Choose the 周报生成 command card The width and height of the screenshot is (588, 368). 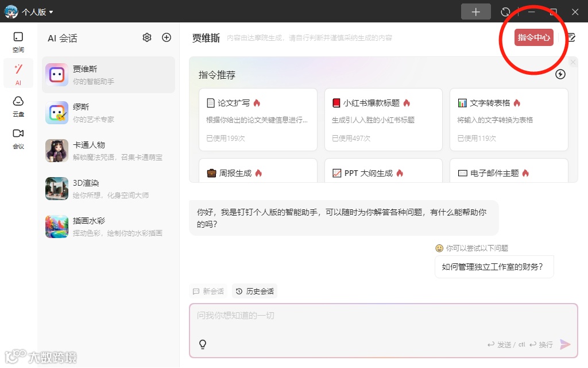click(x=258, y=171)
